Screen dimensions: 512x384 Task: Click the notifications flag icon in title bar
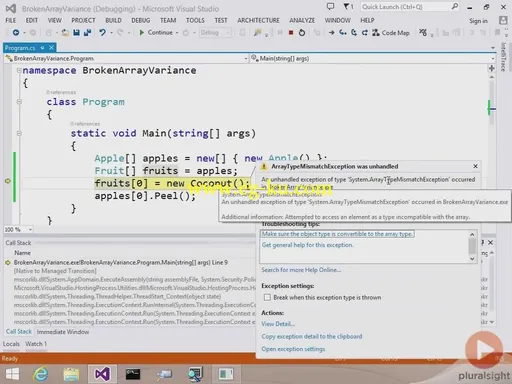click(348, 6)
